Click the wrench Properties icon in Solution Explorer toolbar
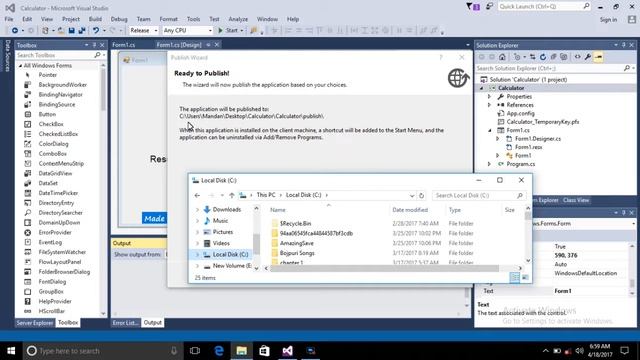The width and height of the screenshot is (640, 360). coord(588,57)
